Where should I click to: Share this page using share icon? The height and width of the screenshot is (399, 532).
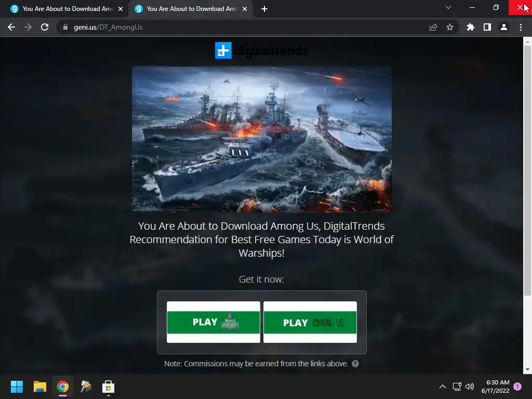coord(433,27)
